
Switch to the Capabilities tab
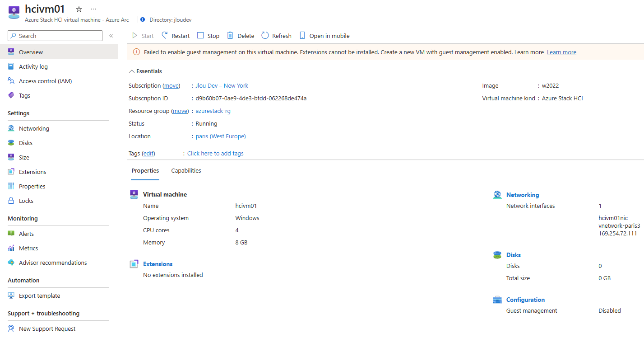pyautogui.click(x=186, y=171)
